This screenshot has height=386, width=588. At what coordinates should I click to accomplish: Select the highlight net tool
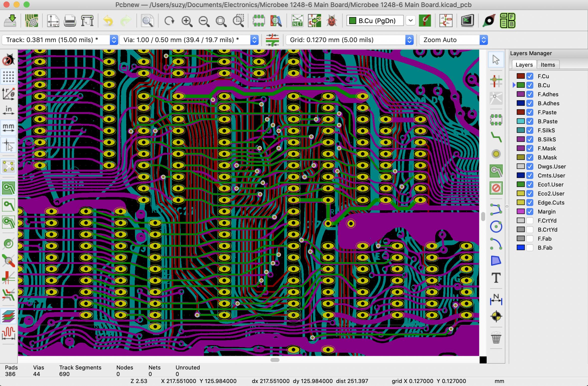[496, 81]
